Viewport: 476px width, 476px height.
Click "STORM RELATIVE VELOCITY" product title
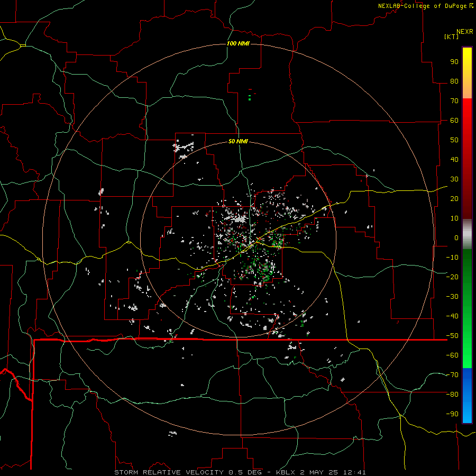pyautogui.click(x=169, y=472)
